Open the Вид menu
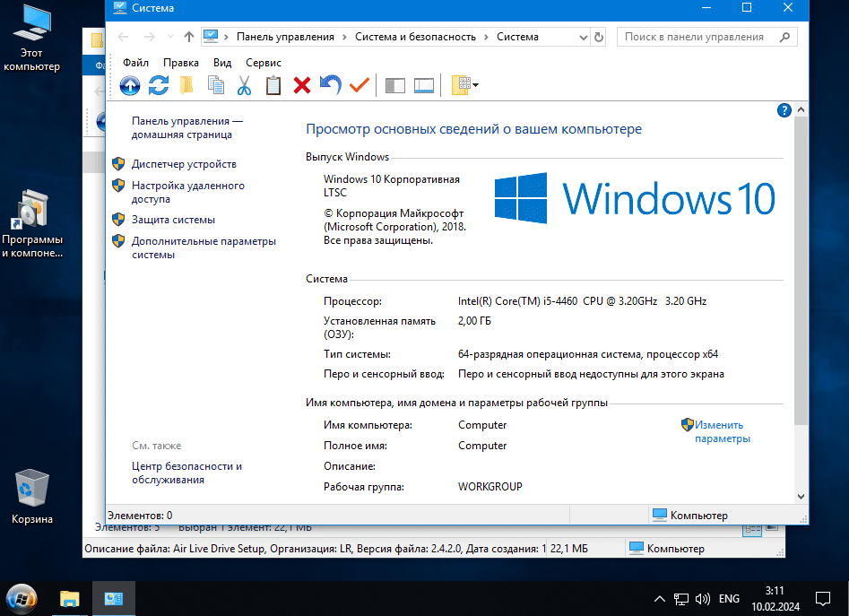 (222, 63)
